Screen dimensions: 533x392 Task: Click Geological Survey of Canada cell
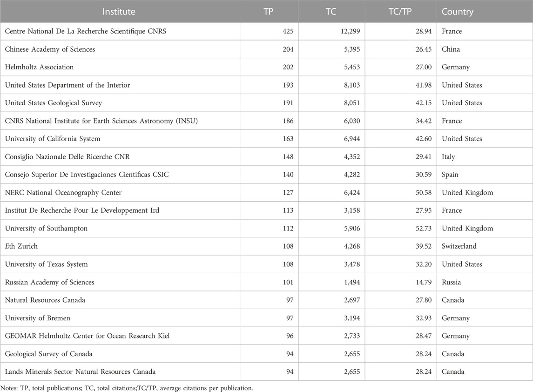point(48,354)
